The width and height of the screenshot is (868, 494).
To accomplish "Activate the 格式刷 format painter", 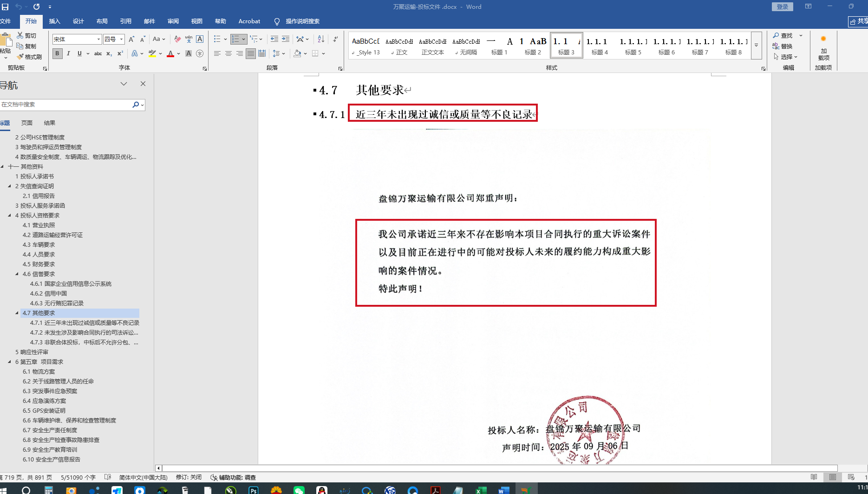I will click(x=29, y=57).
